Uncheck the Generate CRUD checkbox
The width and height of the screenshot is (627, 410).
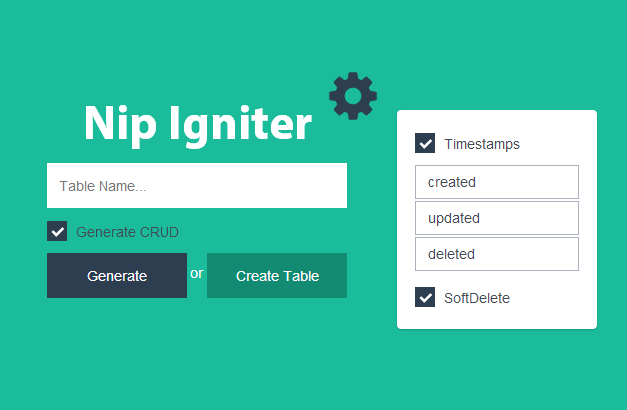[x=57, y=232]
